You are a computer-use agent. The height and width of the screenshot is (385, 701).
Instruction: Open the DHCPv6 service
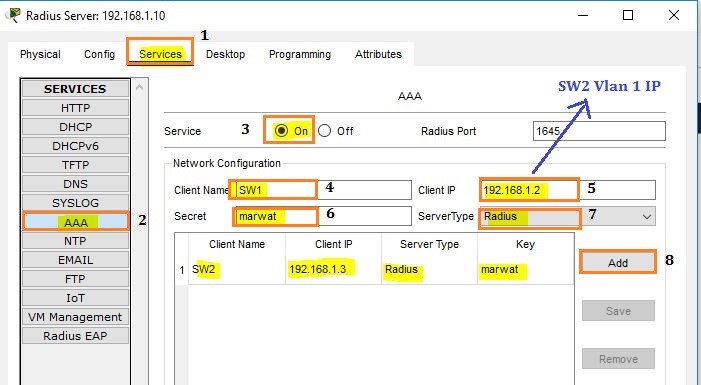pos(75,146)
